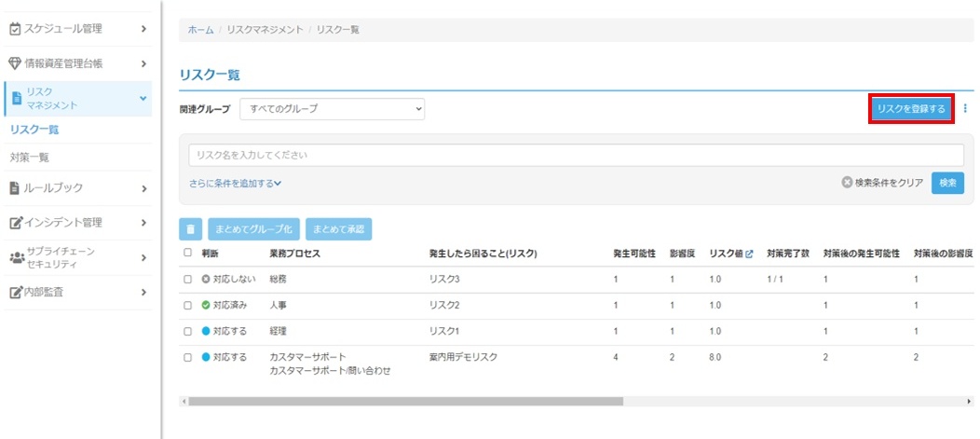The height and width of the screenshot is (439, 980).
Task: Click the 1 / 1 countermeasure count cell
Action: pyautogui.click(x=774, y=279)
